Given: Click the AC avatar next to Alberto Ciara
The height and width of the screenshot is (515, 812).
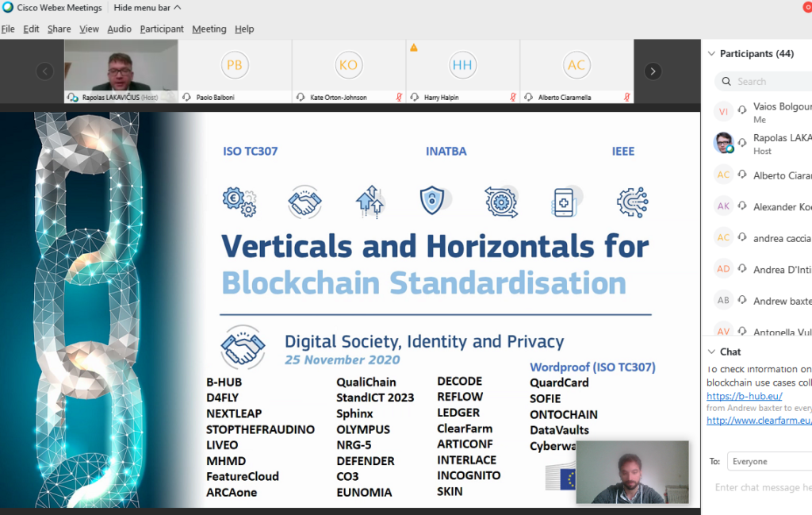Looking at the screenshot, I should tap(723, 175).
